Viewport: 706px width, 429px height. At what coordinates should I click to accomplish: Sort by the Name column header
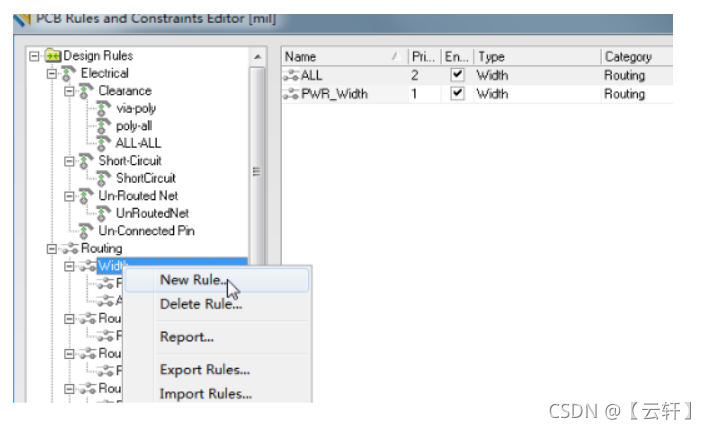pyautogui.click(x=344, y=57)
